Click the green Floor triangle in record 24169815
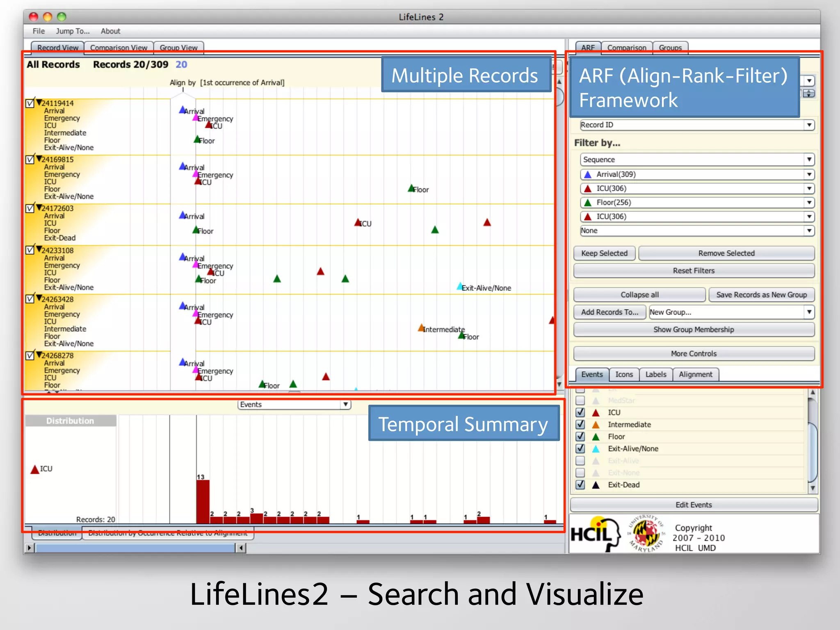Image resolution: width=840 pixels, height=630 pixels. (411, 188)
